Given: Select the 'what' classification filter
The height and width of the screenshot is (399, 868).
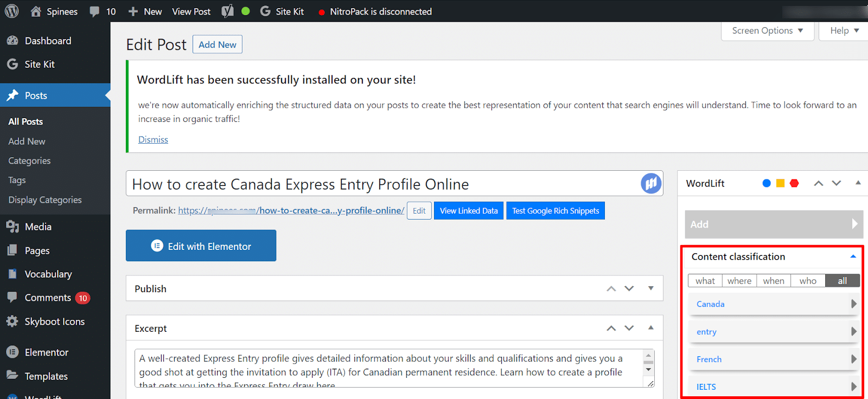Looking at the screenshot, I should click(x=705, y=281).
